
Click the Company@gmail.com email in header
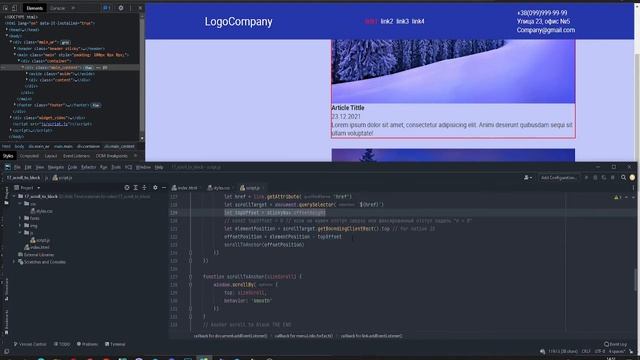(x=546, y=30)
